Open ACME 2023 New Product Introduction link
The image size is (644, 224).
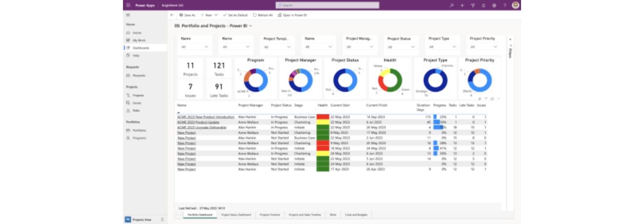pos(205,117)
